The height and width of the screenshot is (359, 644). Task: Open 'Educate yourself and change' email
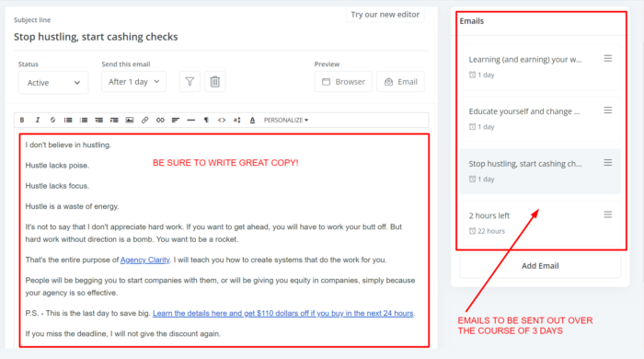540,119
